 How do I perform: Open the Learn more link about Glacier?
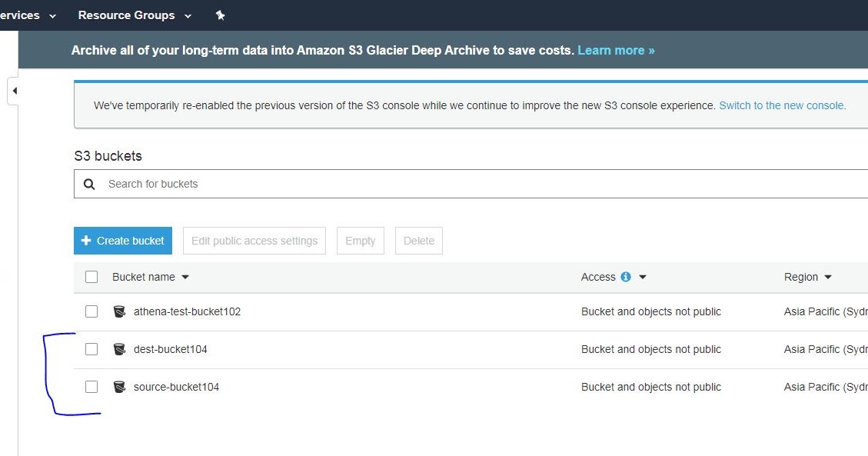click(615, 49)
